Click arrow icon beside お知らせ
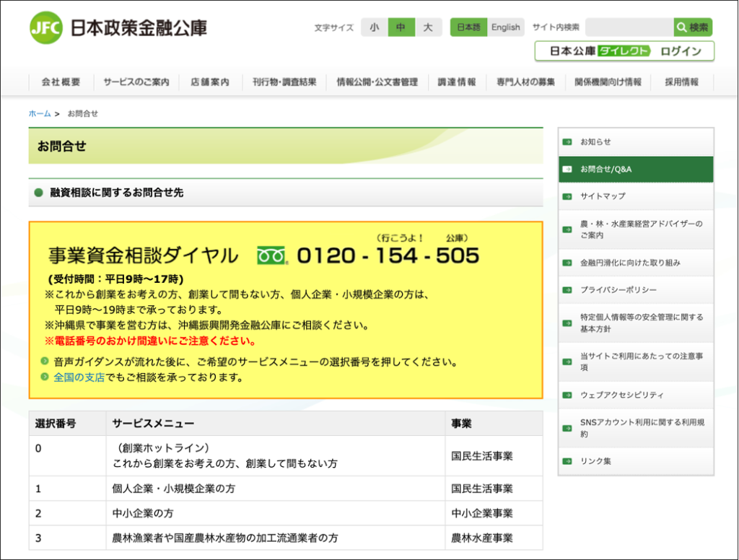Screen dimensions: 739x560 point(568,142)
